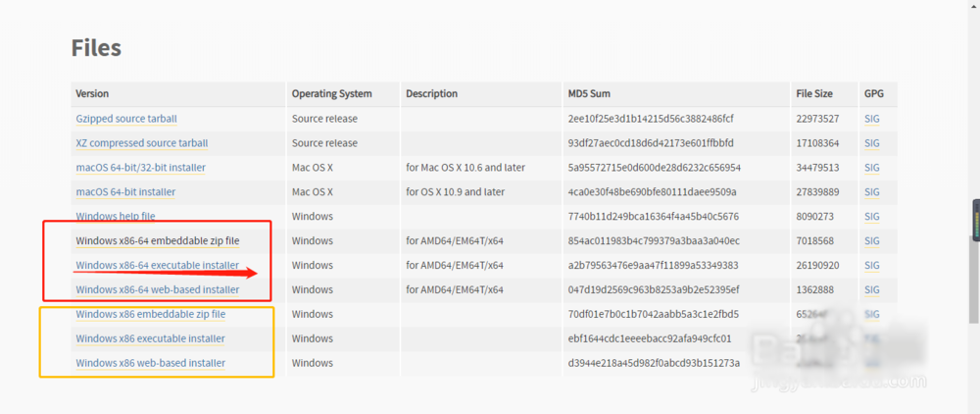Viewport: 980px width, 414px height.
Task: Open SIG for Windows x86 embeddable zip
Action: [872, 314]
